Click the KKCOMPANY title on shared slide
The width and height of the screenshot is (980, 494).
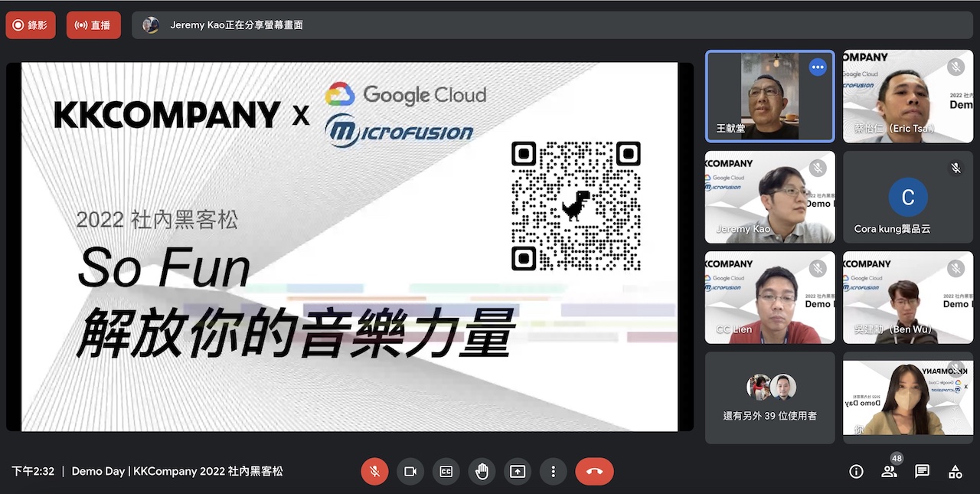click(167, 115)
